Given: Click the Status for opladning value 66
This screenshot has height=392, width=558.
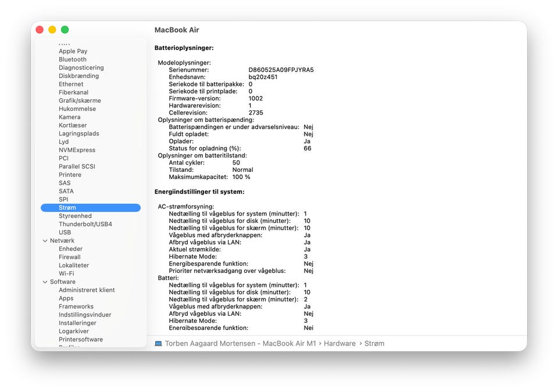Looking at the screenshot, I should click(307, 148).
